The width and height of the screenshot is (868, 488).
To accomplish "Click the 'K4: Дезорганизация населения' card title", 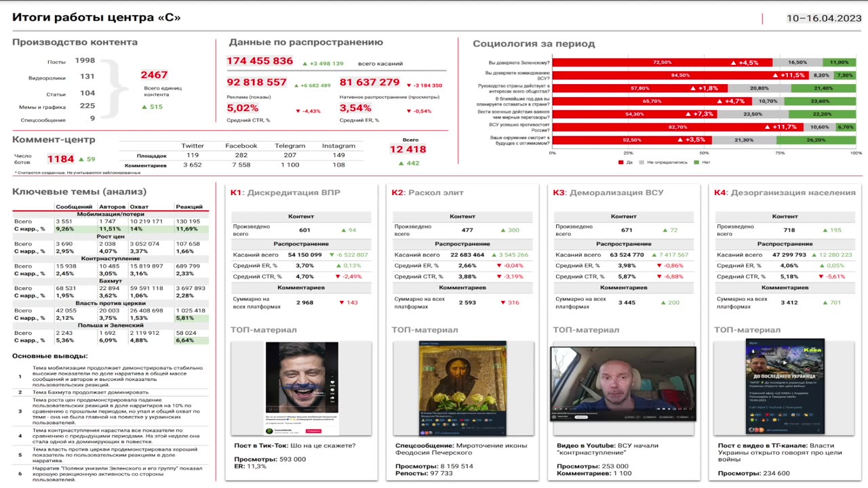I will coord(785,192).
